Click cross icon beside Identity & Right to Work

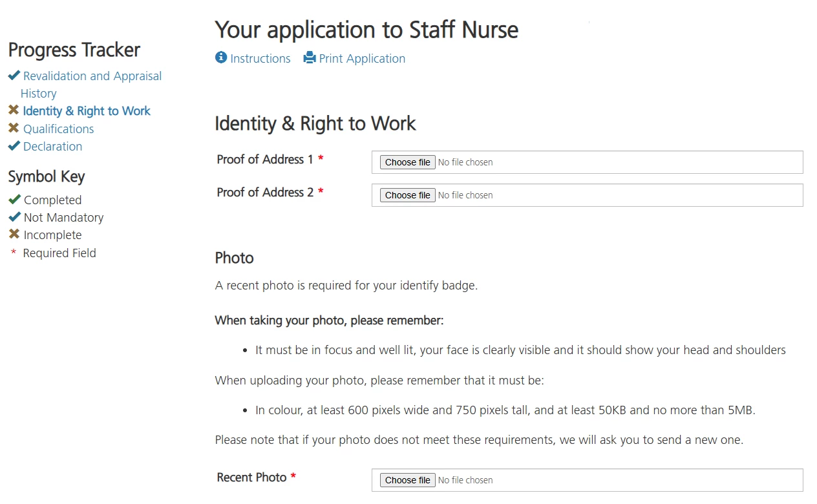pos(14,110)
